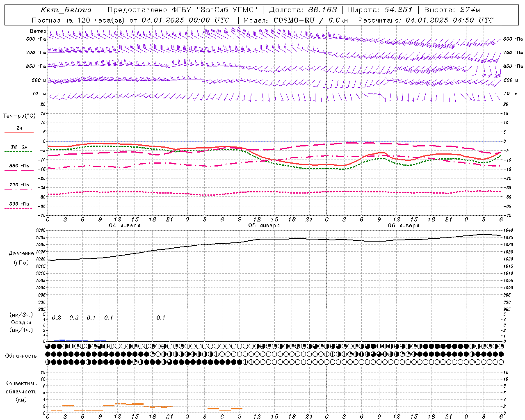Select the forecast start time 04.01.2025 00:00 UTC
525x420 pixels.
tap(185, 20)
